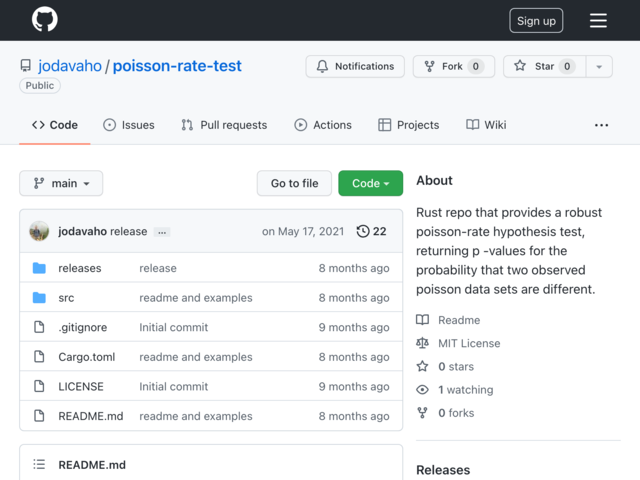The image size is (640, 480).
Task: Open the Cargo.toml file
Action: click(87, 357)
